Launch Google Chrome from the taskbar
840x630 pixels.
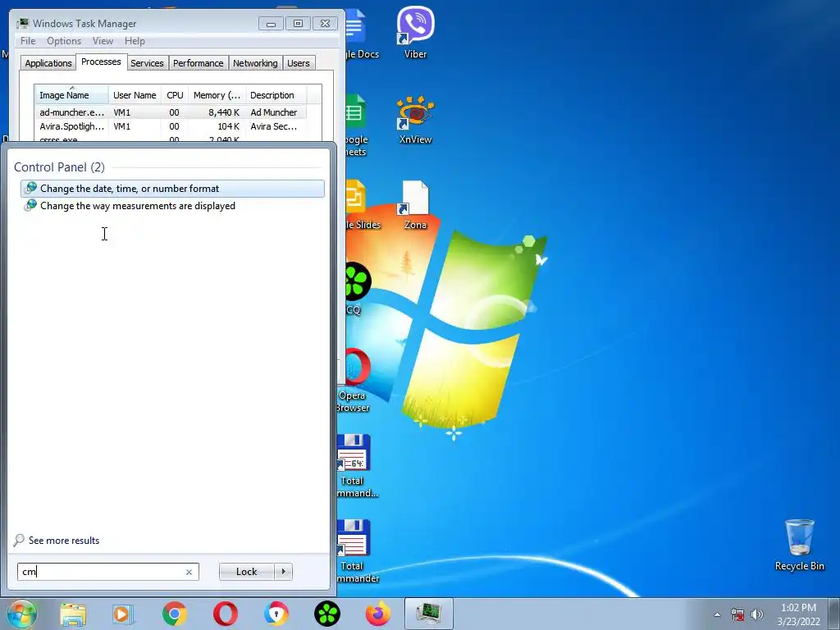pos(174,614)
